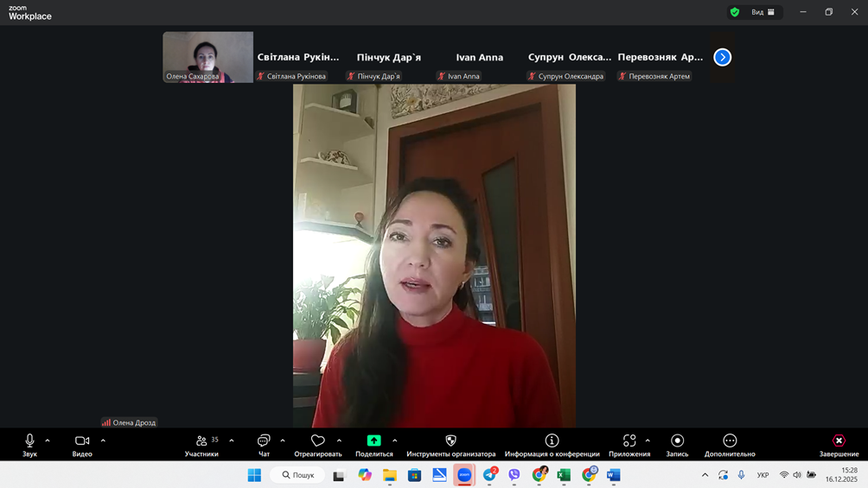Open the Дополнительно more options icon
The height and width of the screenshot is (488, 868).
(730, 441)
